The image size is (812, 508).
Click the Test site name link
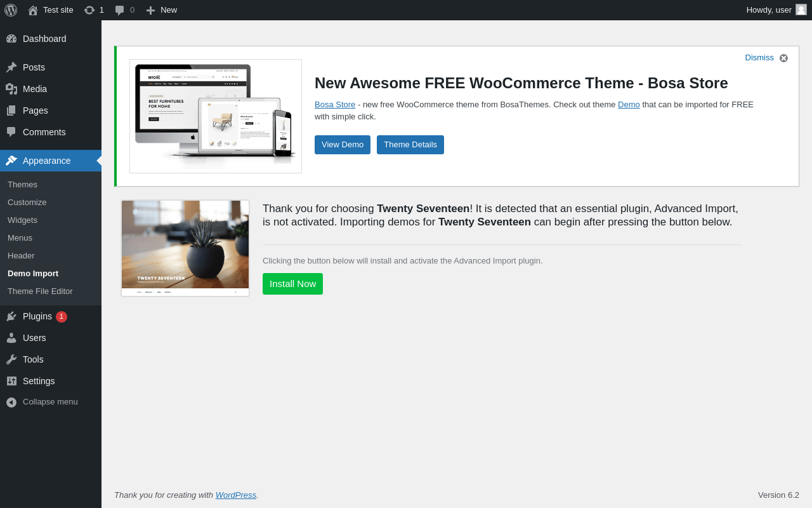click(58, 10)
